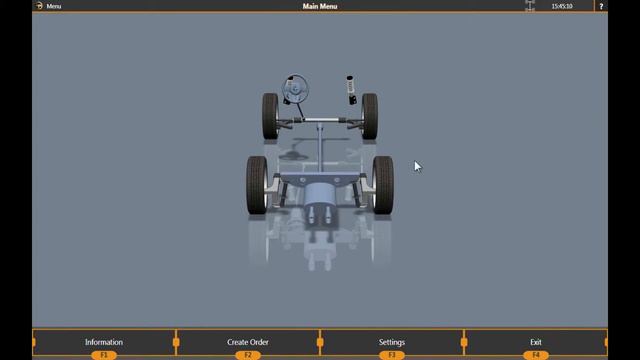The width and height of the screenshot is (640, 360).
Task: Click the F2 shortcut badge
Action: click(x=248, y=355)
